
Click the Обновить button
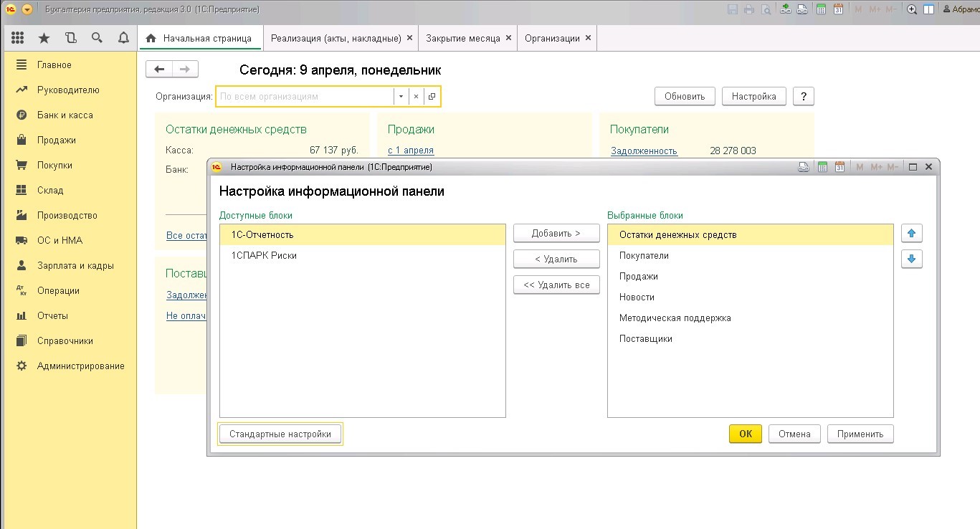pyautogui.click(x=685, y=96)
